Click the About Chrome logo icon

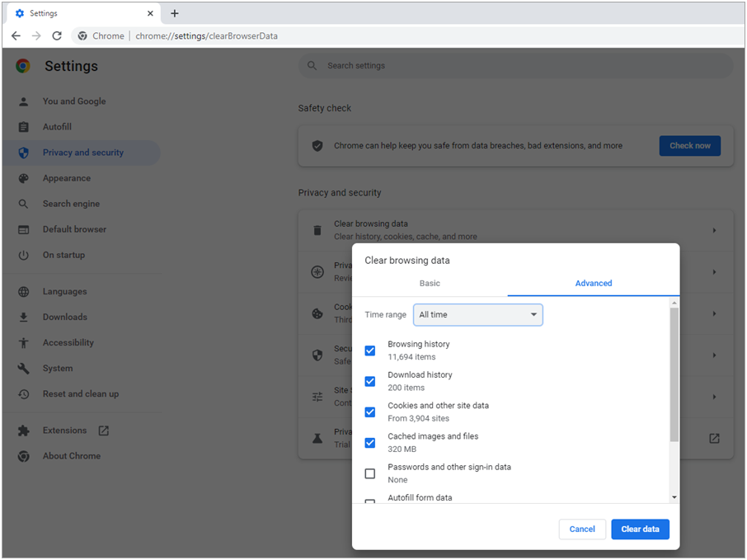pos(23,456)
